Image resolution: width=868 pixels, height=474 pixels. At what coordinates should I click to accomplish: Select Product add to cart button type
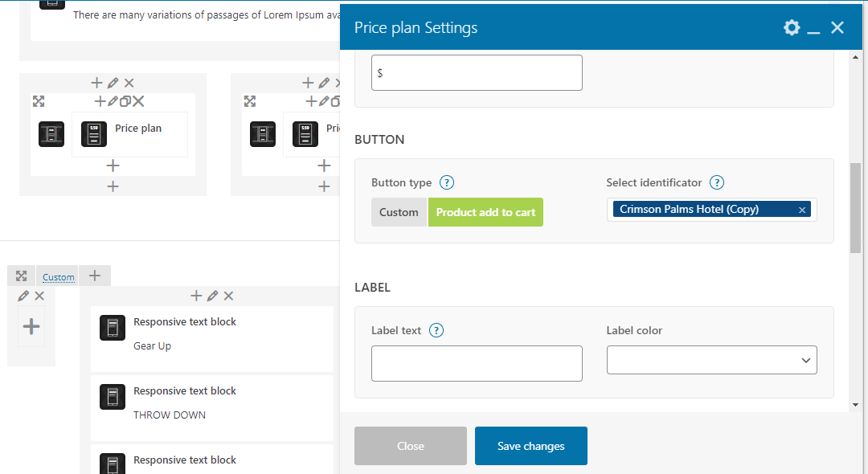485,212
